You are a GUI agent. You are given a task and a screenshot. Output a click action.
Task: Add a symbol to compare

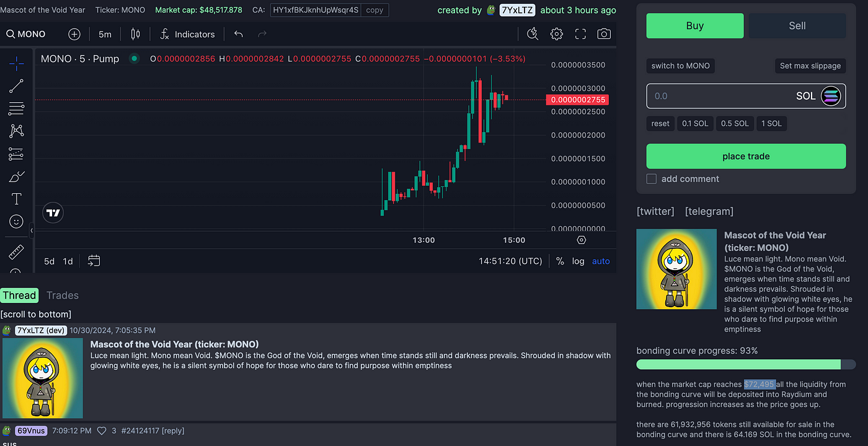[x=74, y=34]
